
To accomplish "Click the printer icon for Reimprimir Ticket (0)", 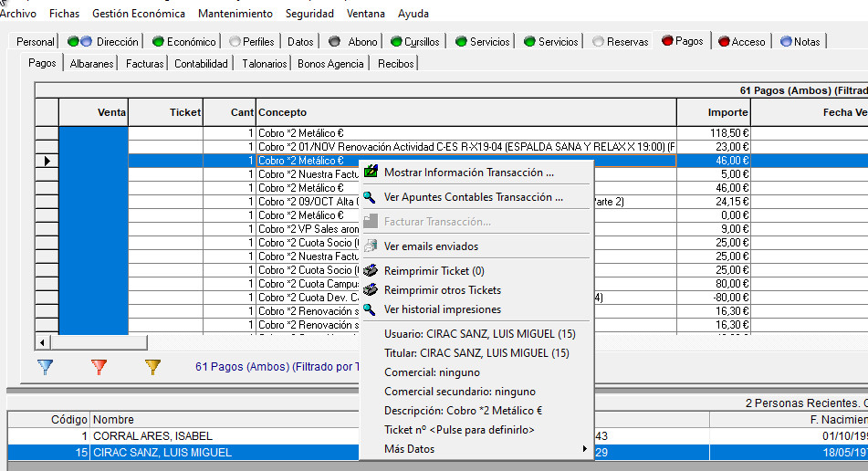I will (x=371, y=271).
